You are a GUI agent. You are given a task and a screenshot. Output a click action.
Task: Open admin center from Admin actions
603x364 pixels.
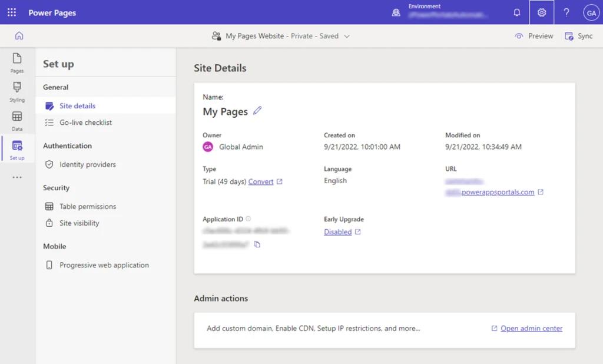pyautogui.click(x=531, y=328)
